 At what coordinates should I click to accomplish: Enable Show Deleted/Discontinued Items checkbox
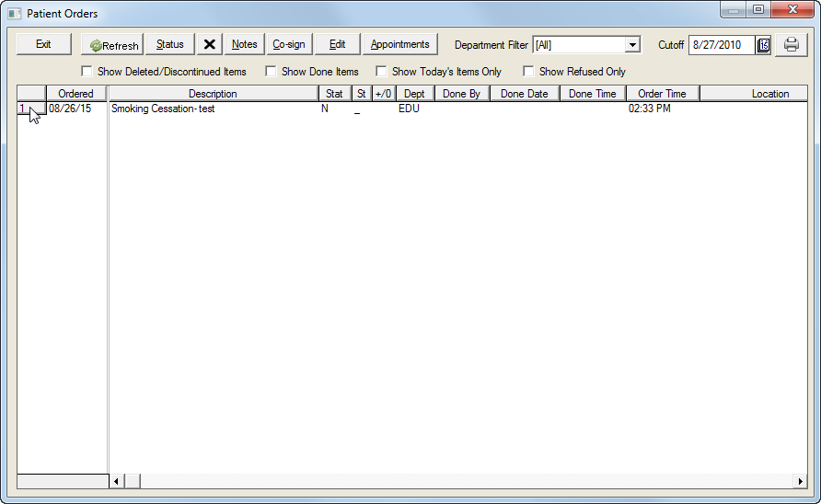[87, 72]
